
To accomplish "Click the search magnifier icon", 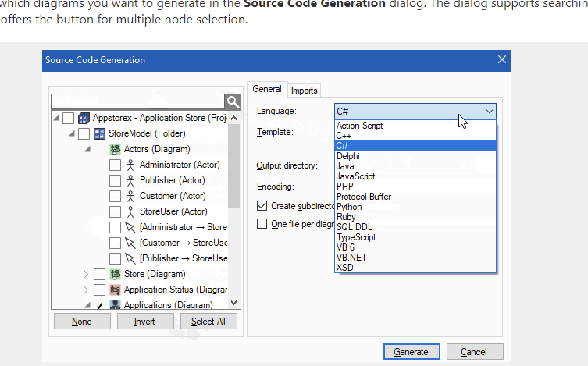I will click(x=232, y=101).
